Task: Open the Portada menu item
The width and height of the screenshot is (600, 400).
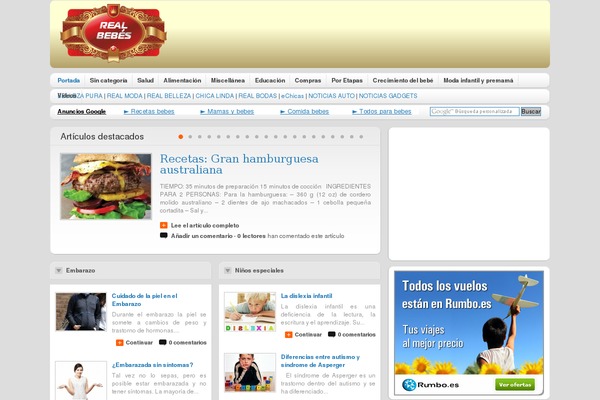Action: pyautogui.click(x=68, y=80)
